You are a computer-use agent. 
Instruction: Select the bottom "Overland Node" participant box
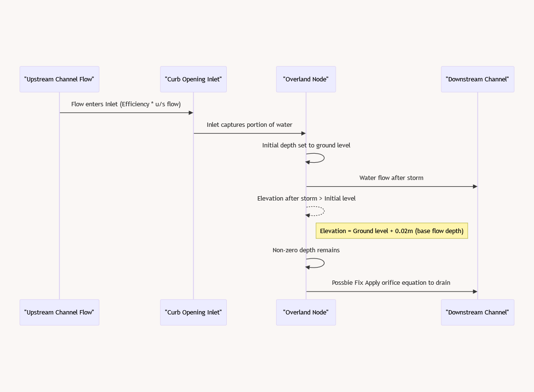(x=306, y=312)
